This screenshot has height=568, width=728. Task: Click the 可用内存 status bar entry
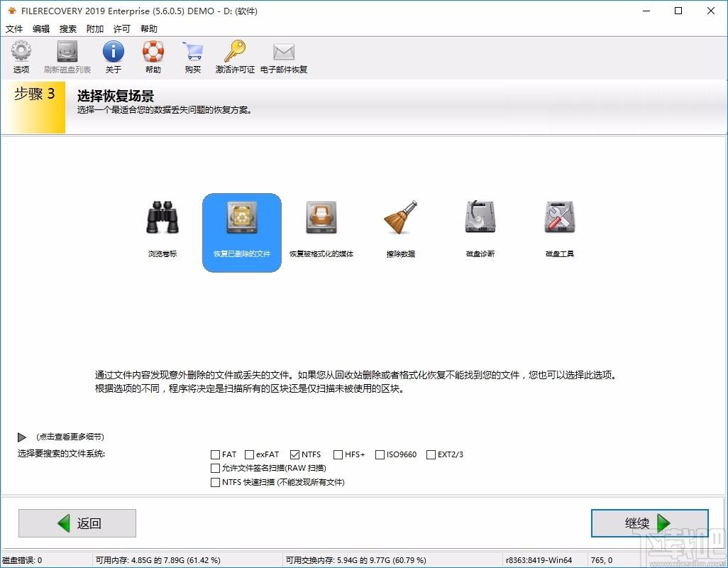click(x=158, y=560)
